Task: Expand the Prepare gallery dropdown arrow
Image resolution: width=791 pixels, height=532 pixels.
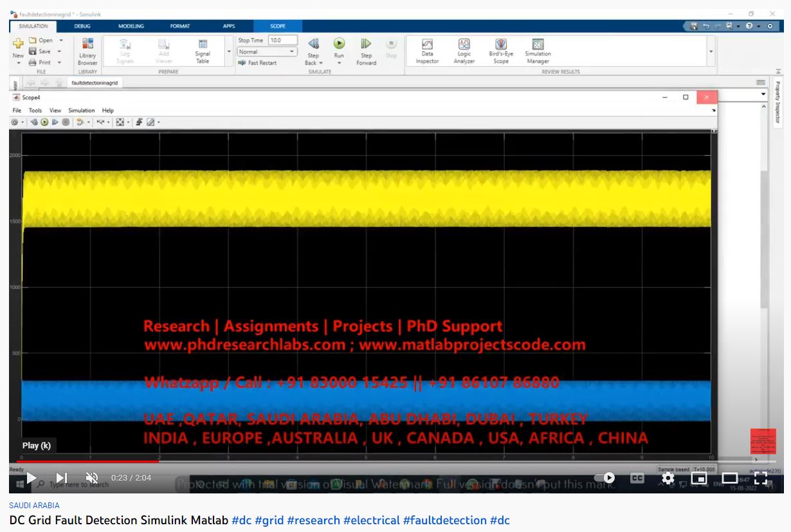Action: [229, 51]
